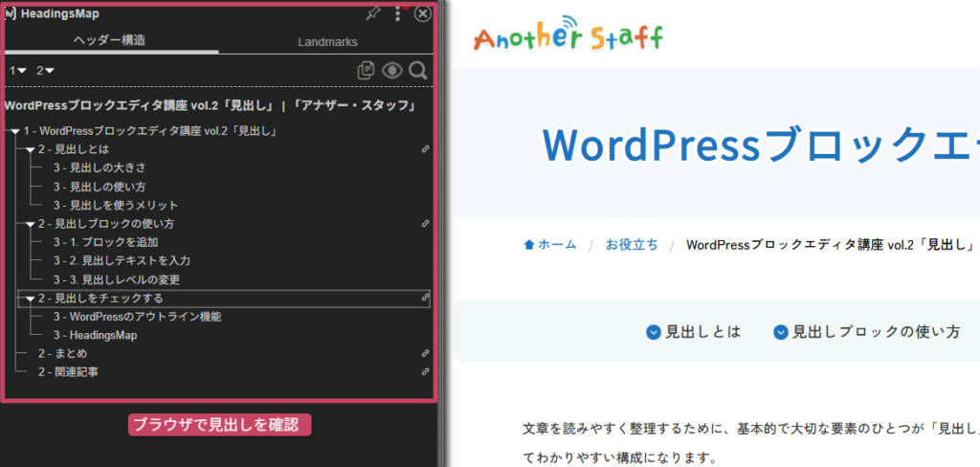Open the magnifier search in HeadingsMap

pyautogui.click(x=417, y=71)
